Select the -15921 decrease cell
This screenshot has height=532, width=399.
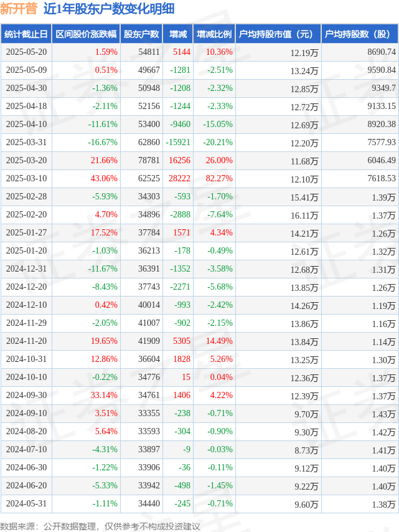(178, 142)
